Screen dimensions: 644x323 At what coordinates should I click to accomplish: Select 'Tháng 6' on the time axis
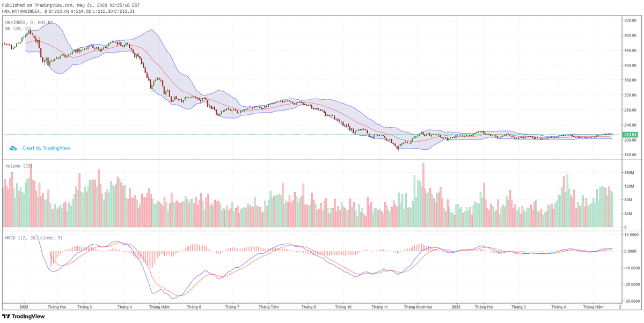coord(193,307)
